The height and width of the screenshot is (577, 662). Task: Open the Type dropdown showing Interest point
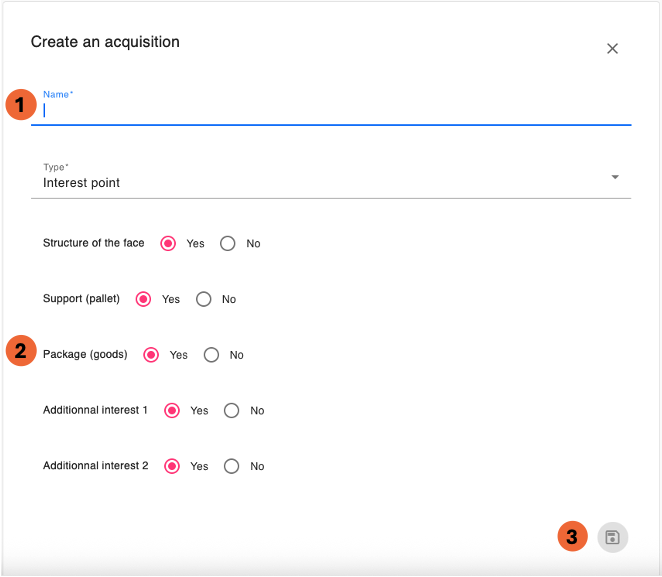(320, 183)
